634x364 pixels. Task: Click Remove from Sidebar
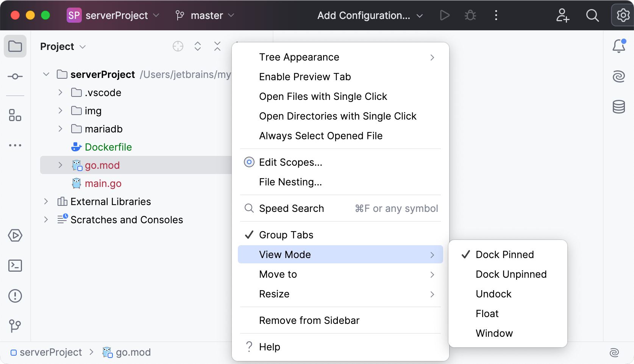[309, 320]
